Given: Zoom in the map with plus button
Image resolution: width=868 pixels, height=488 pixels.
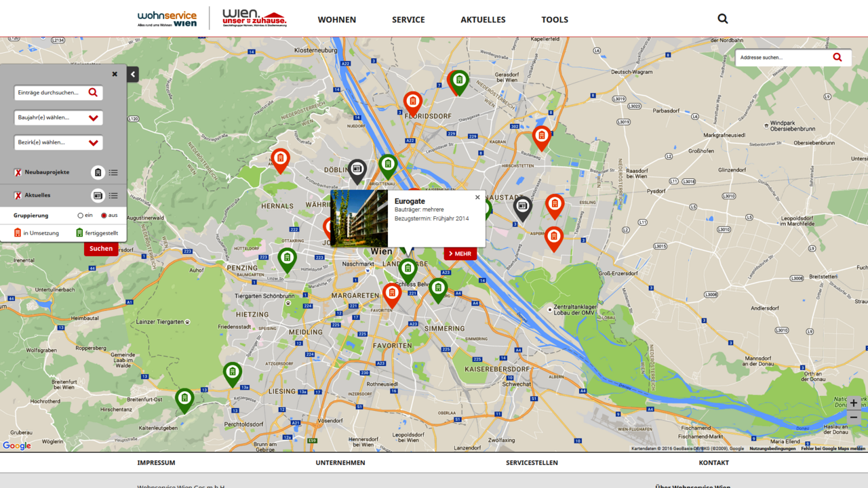Looking at the screenshot, I should [x=854, y=403].
